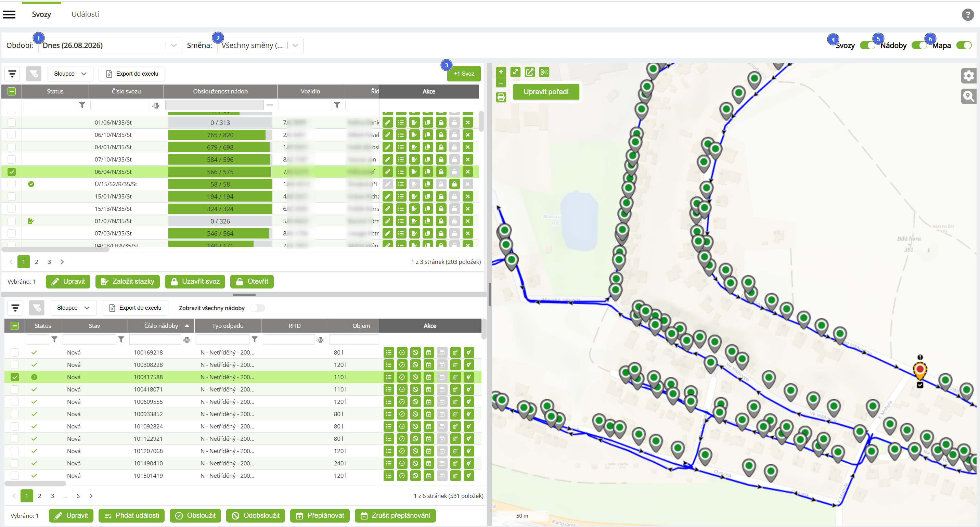Enable Zobrazit všechny nádoby toggle
This screenshot has height=527, width=980.
(x=258, y=308)
